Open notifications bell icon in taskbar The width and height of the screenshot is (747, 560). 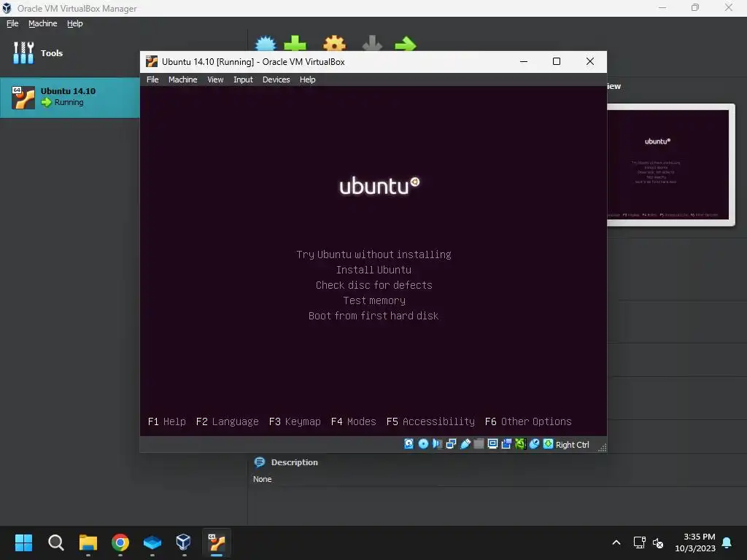[727, 542]
